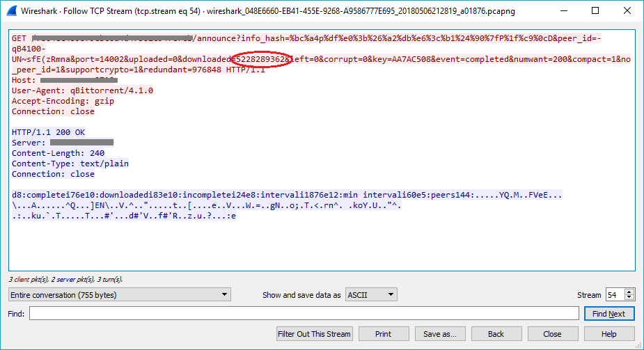Viewport: 644px width, 350px height.
Task: Click the request Connection: close line
Action: pyautogui.click(x=53, y=111)
